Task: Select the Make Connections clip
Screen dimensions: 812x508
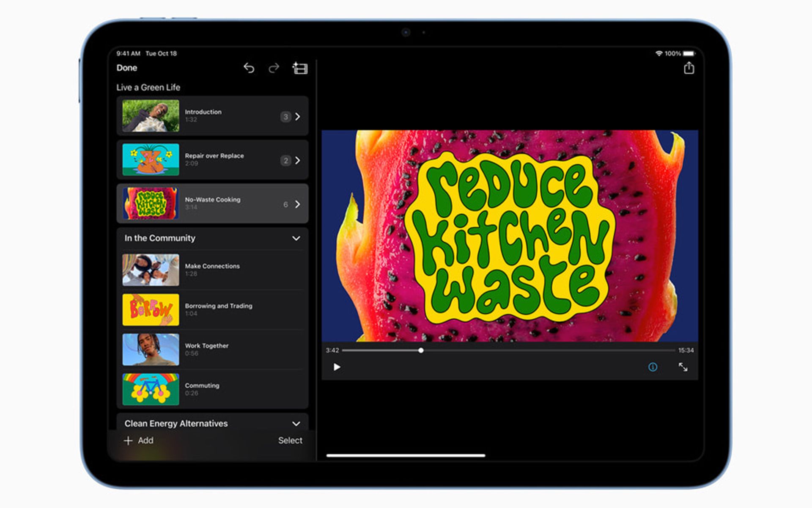Action: (212, 270)
